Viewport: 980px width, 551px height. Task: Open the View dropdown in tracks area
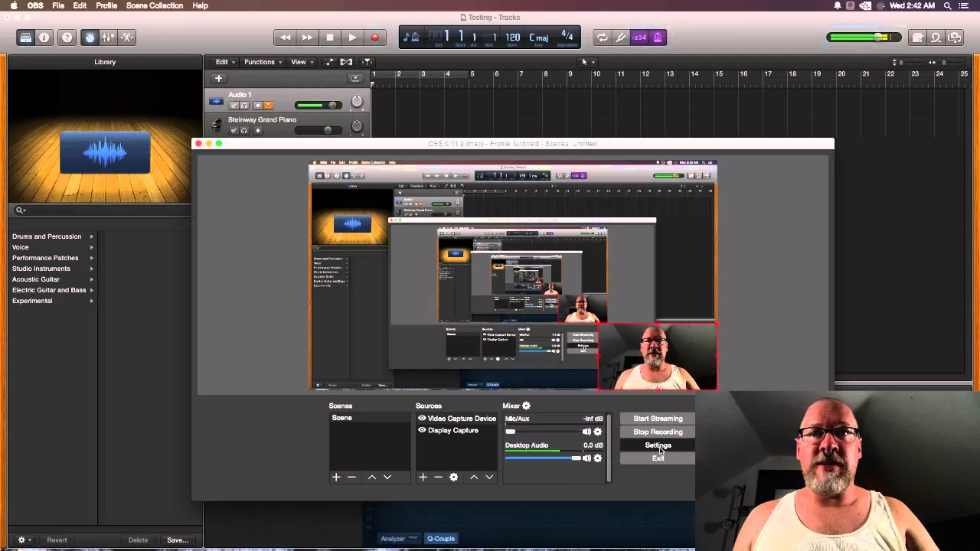point(302,62)
